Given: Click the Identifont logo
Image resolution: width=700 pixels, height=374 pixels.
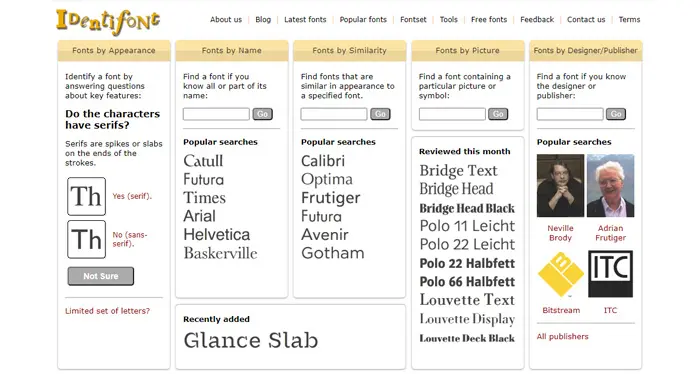Looking at the screenshot, I should point(108,21).
